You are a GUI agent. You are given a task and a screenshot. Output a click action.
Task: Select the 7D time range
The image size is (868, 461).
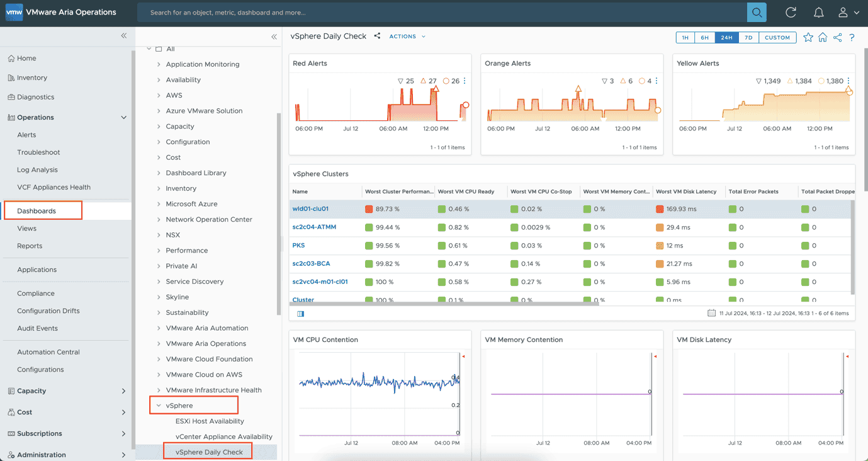click(x=748, y=38)
